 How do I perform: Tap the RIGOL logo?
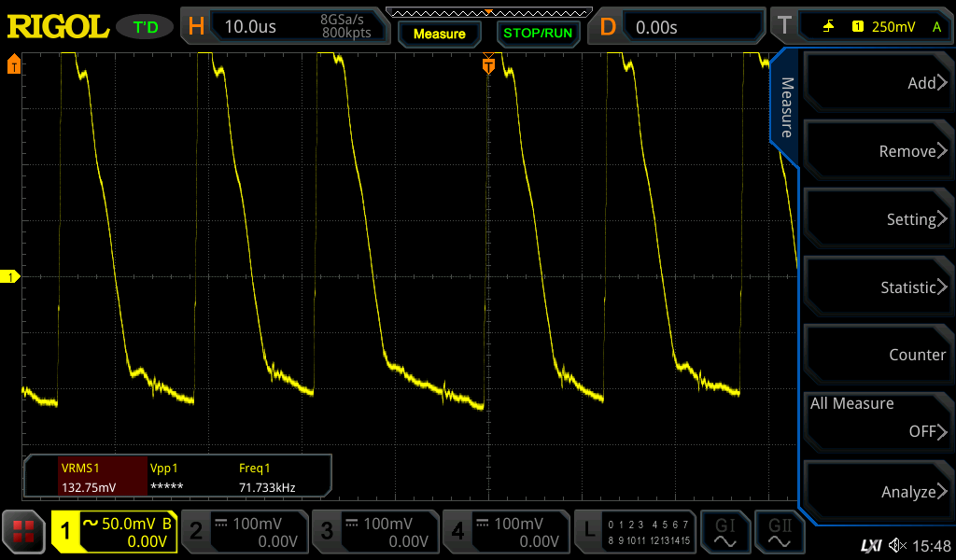pos(58,27)
